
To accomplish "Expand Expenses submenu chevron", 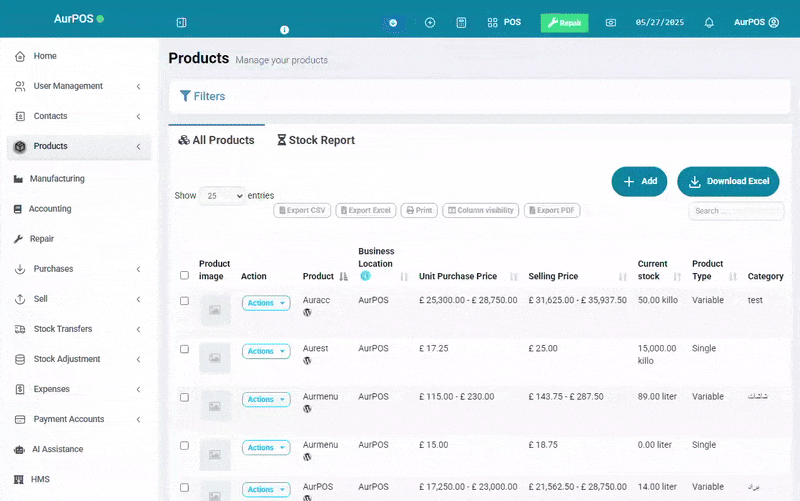I will (138, 390).
